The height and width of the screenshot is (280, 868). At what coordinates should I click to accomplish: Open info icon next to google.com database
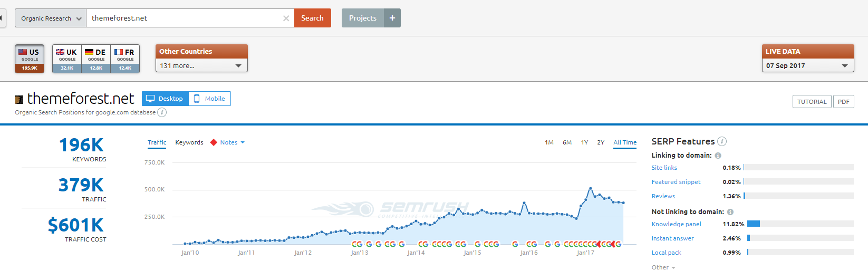click(x=162, y=112)
